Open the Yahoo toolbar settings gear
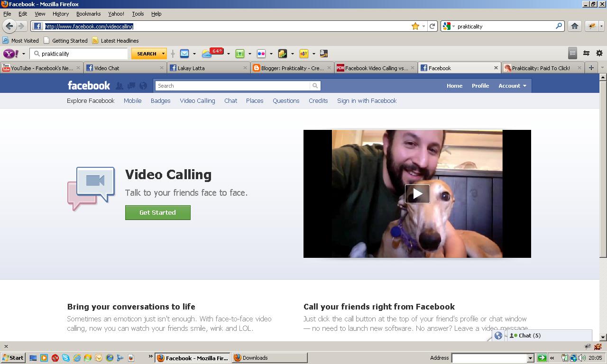Screen dimensions: 607x364 [599, 53]
